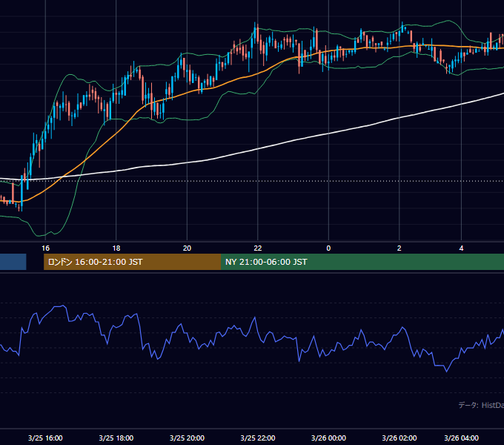Image resolution: width=504 pixels, height=445 pixels.
Task: Click the 16 hour label on price axis
Action: [46, 248]
